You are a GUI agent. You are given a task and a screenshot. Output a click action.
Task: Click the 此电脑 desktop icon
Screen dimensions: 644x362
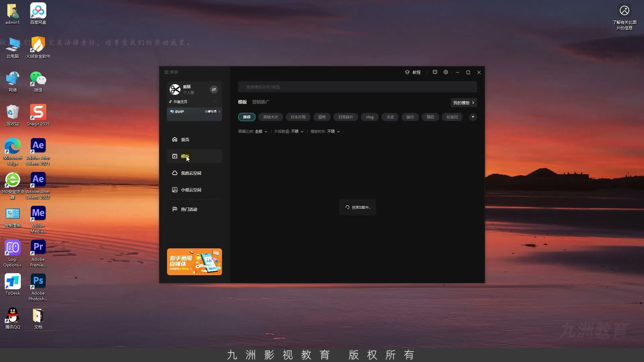[13, 48]
